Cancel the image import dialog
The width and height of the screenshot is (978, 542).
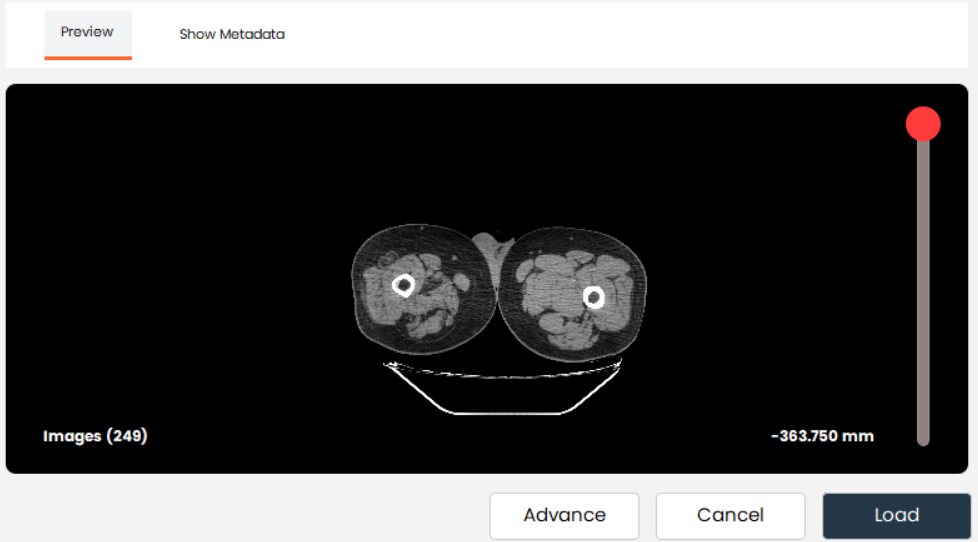click(730, 515)
